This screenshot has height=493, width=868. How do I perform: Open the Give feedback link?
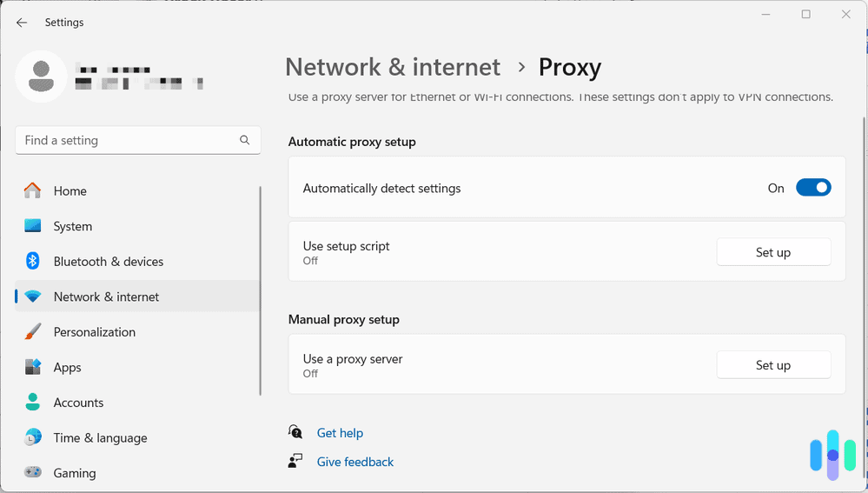tap(354, 462)
